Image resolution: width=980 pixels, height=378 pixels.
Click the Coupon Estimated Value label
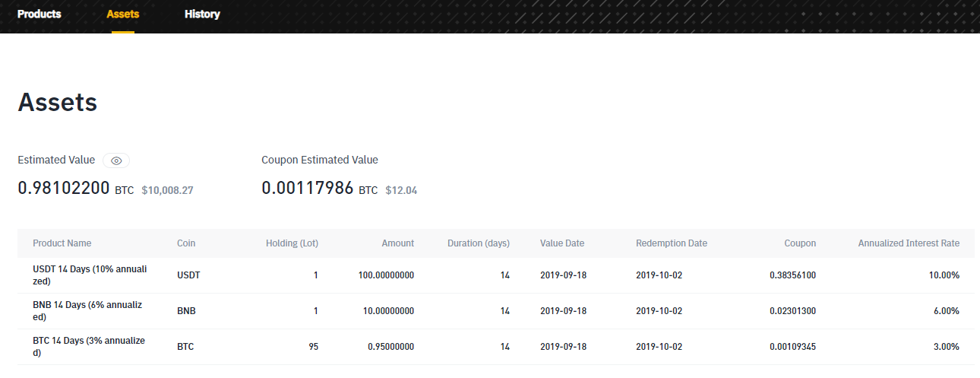320,160
